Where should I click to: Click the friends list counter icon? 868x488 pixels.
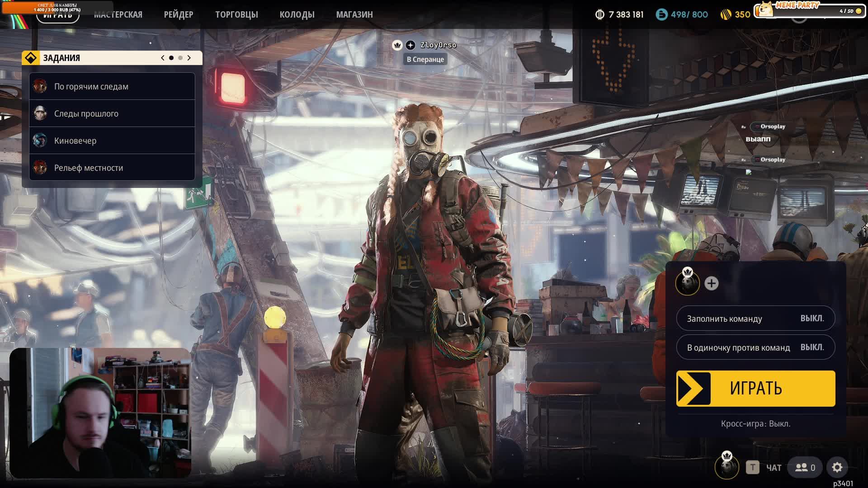point(805,467)
